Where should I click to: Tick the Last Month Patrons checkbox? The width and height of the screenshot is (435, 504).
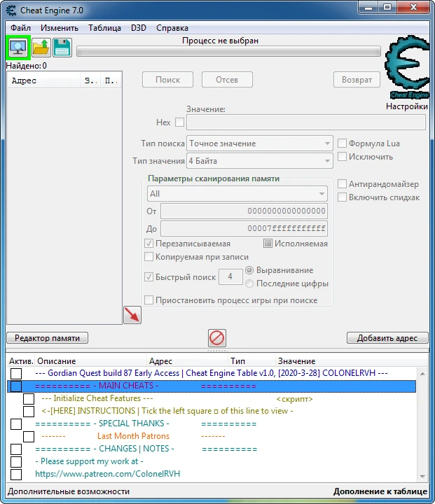coord(29,437)
